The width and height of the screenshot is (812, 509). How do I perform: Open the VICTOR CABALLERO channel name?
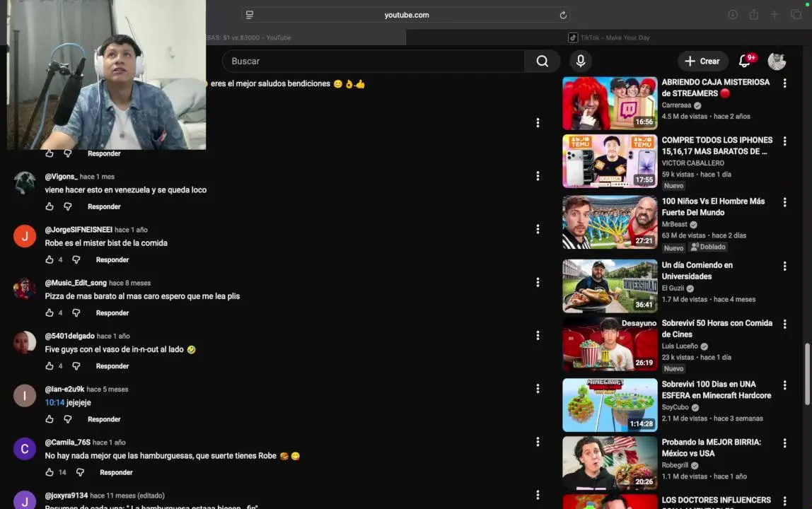[692, 163]
